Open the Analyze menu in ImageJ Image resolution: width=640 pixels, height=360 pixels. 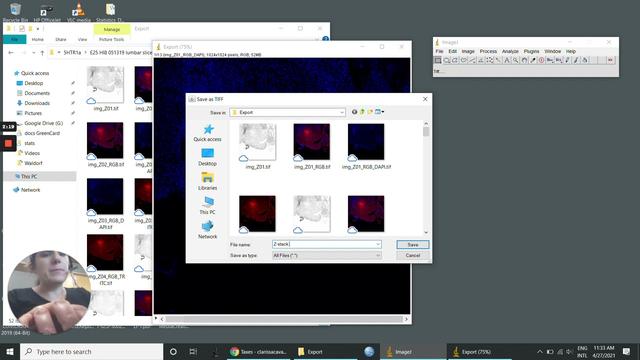click(x=510, y=51)
